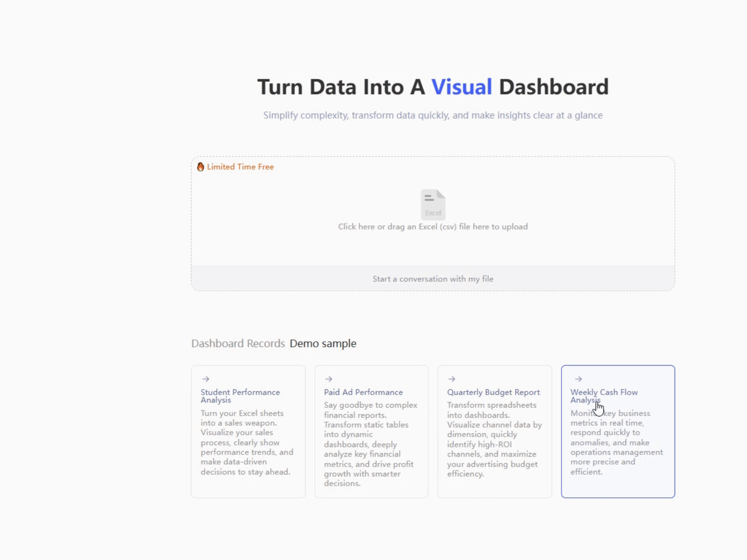This screenshot has width=747, height=560.
Task: Select the Paid Ad Performance card description
Action: pos(370,444)
